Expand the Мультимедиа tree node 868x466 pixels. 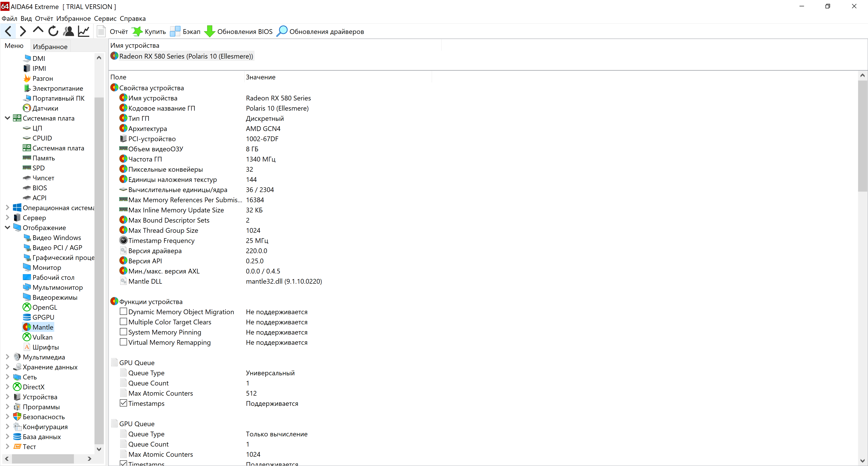7,357
